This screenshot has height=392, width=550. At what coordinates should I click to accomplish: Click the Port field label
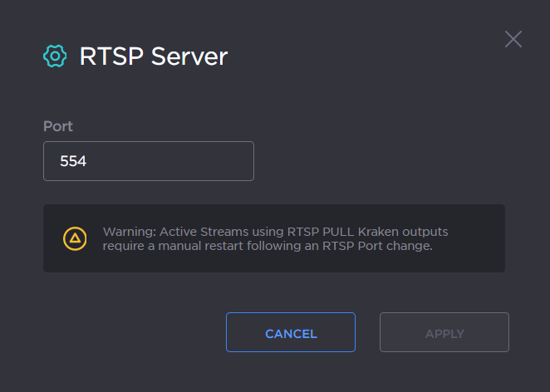(58, 126)
